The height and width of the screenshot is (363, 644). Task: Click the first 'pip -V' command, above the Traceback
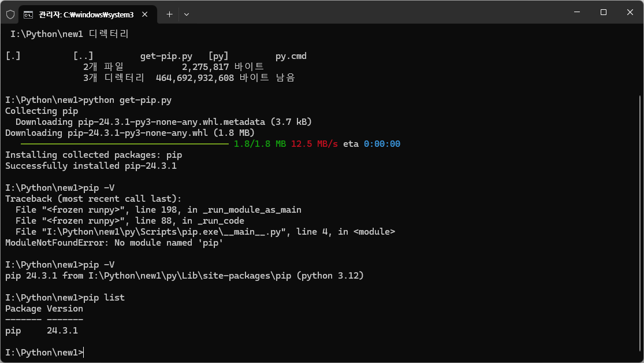(99, 188)
